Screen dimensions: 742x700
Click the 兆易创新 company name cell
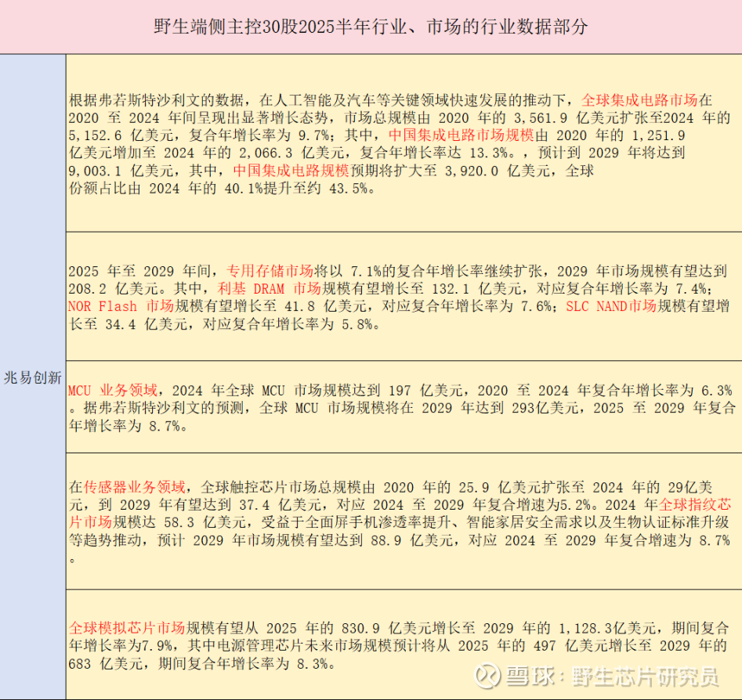coord(33,377)
